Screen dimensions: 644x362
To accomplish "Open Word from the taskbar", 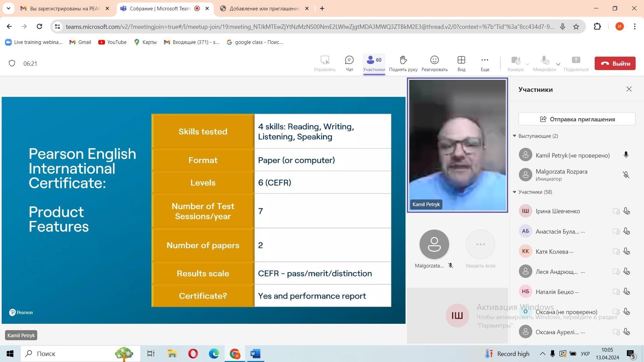I will [255, 354].
